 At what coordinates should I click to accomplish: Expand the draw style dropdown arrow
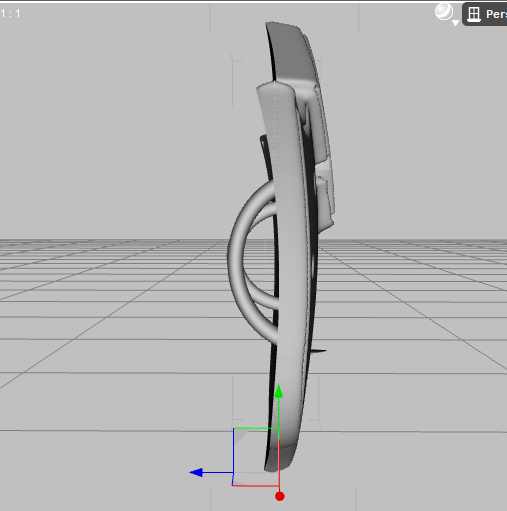click(x=455, y=23)
